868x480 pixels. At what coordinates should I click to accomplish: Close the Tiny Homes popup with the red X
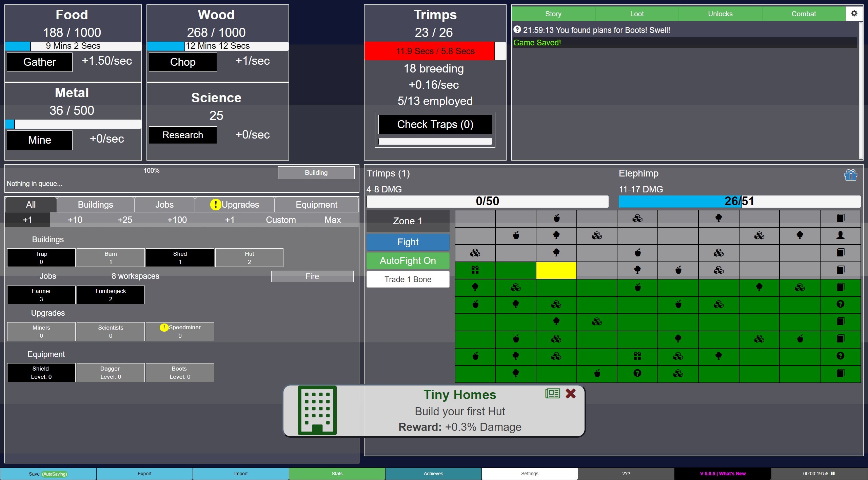[x=571, y=393]
